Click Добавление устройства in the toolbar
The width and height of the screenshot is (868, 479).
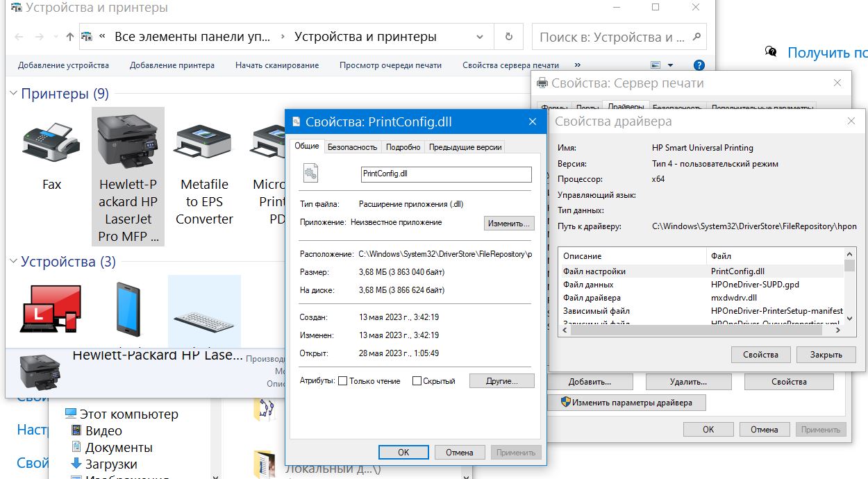click(63, 65)
